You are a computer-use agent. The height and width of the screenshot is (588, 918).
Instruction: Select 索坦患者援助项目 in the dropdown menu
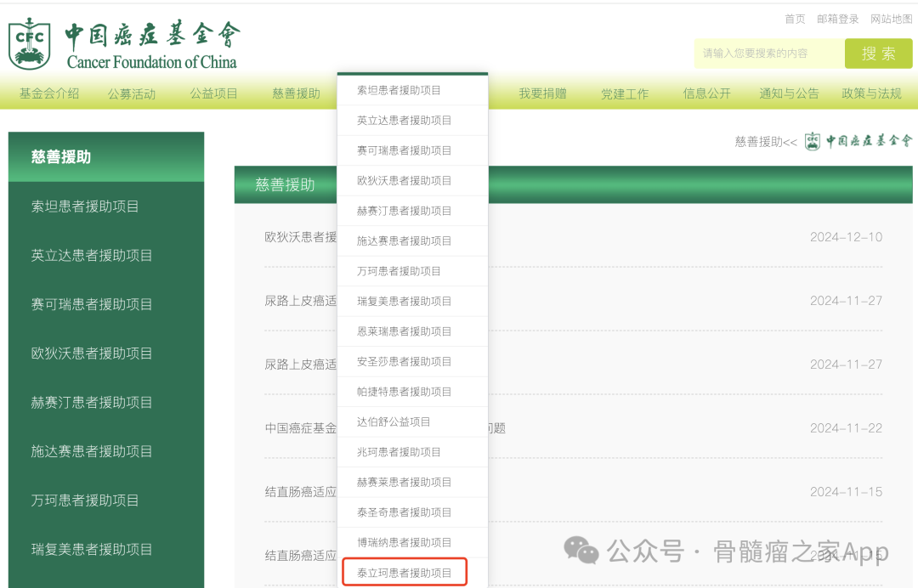tap(413, 90)
